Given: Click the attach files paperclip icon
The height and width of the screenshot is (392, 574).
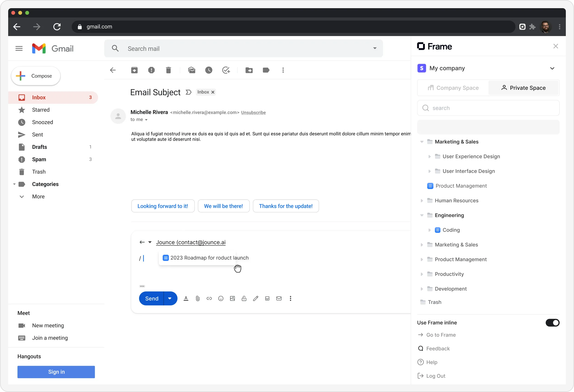Looking at the screenshot, I should pos(198,299).
